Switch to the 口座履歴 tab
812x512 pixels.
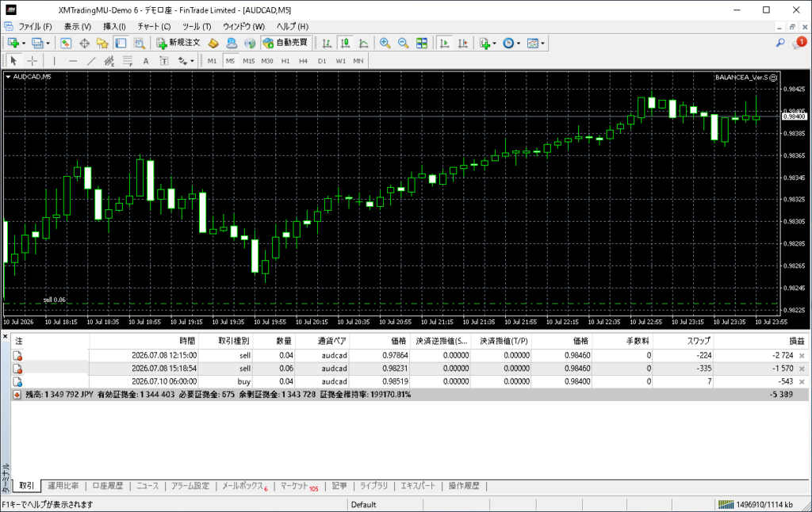108,486
